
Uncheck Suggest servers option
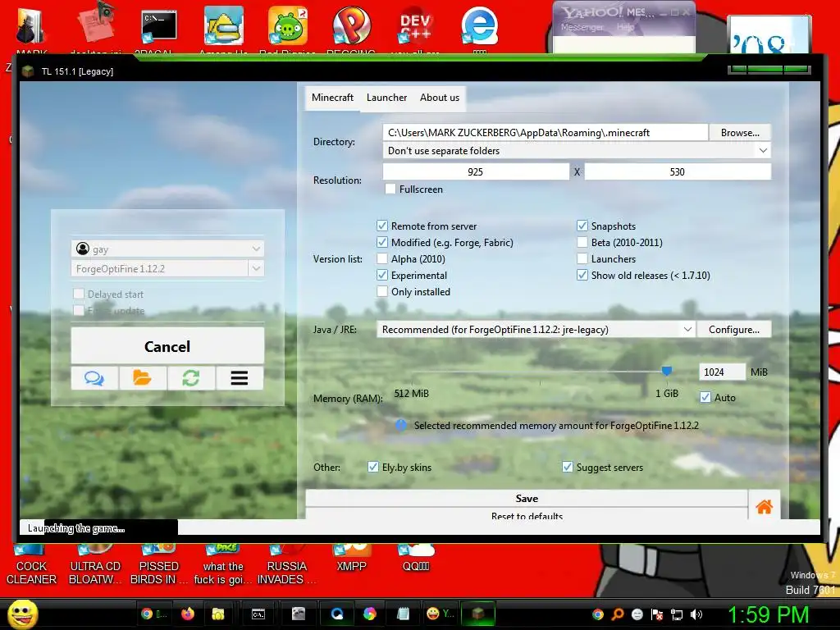[568, 467]
